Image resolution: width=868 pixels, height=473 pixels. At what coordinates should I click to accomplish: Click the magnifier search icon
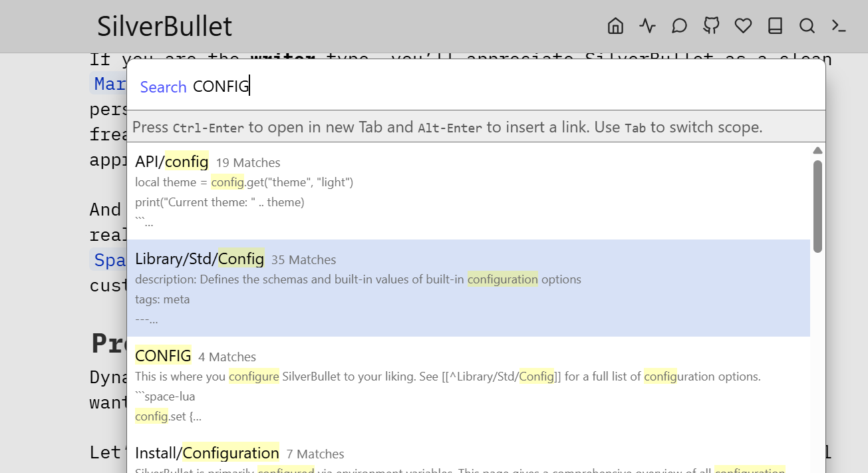point(807,26)
